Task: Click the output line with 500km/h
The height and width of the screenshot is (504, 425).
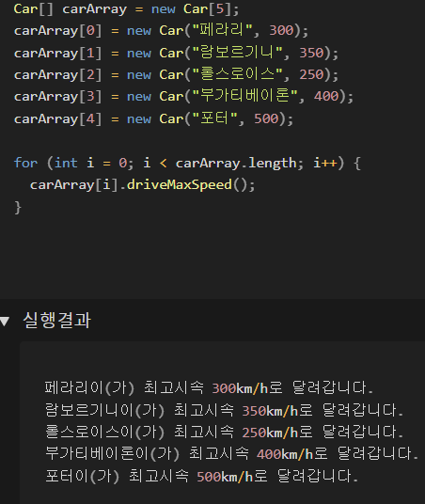Action: pyautogui.click(x=201, y=476)
